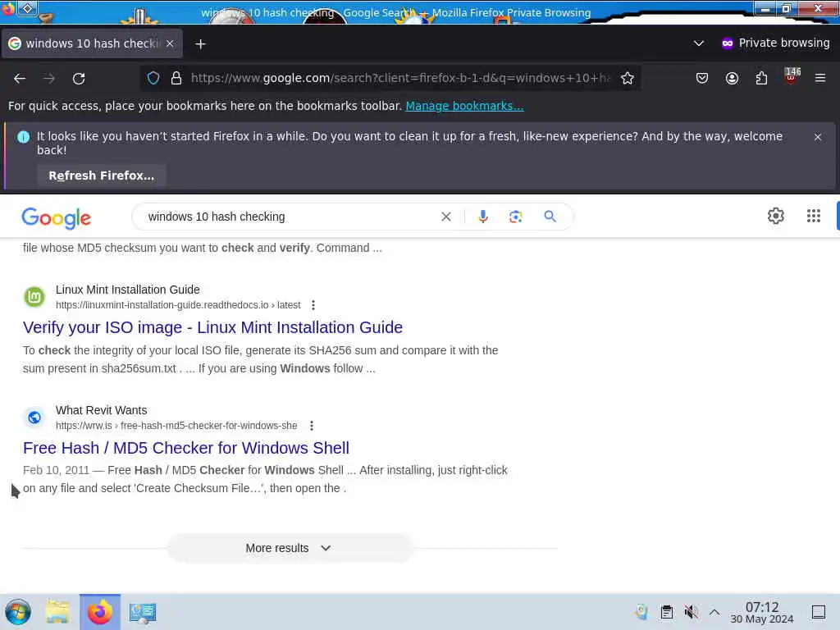Open the clipboard tray icon
Viewport: 840px width, 630px height.
pyautogui.click(x=666, y=612)
